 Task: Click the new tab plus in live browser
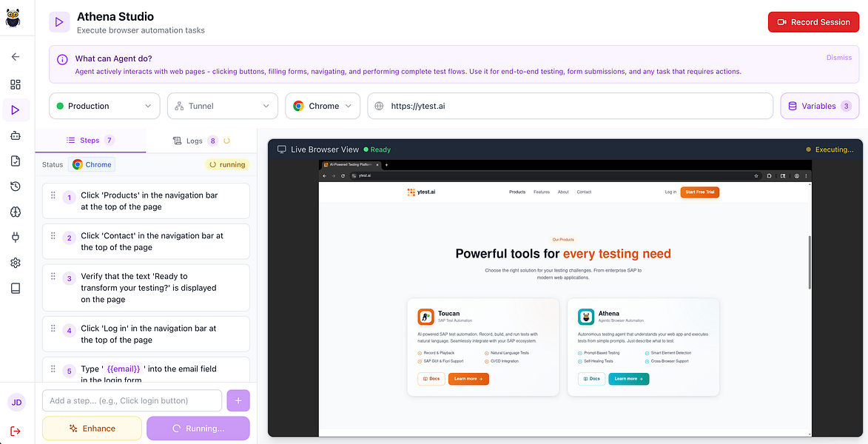click(x=386, y=165)
